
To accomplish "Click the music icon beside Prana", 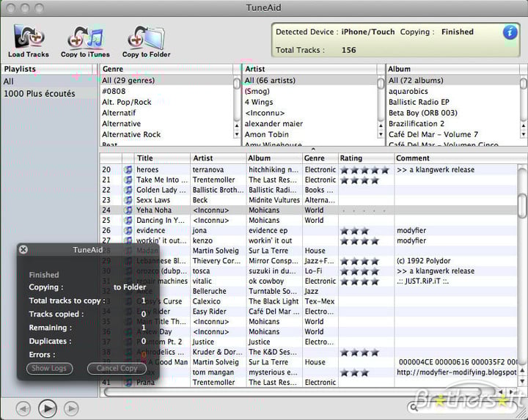I will (x=128, y=383).
